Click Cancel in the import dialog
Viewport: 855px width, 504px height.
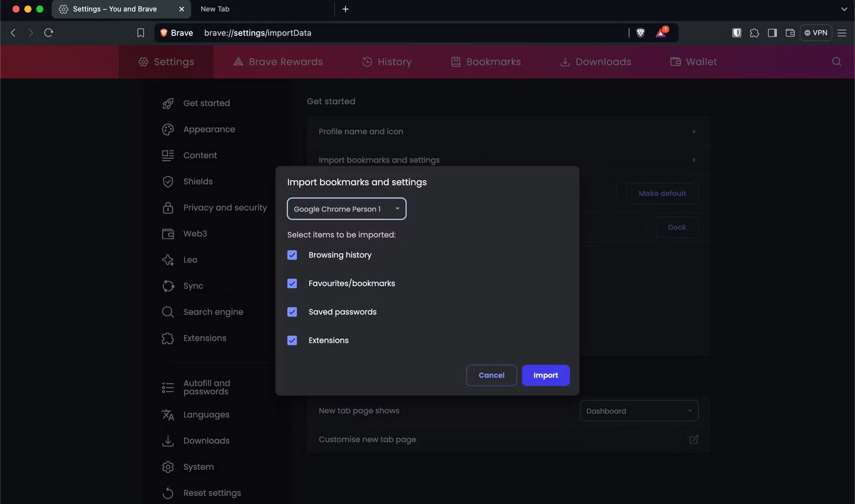(491, 375)
